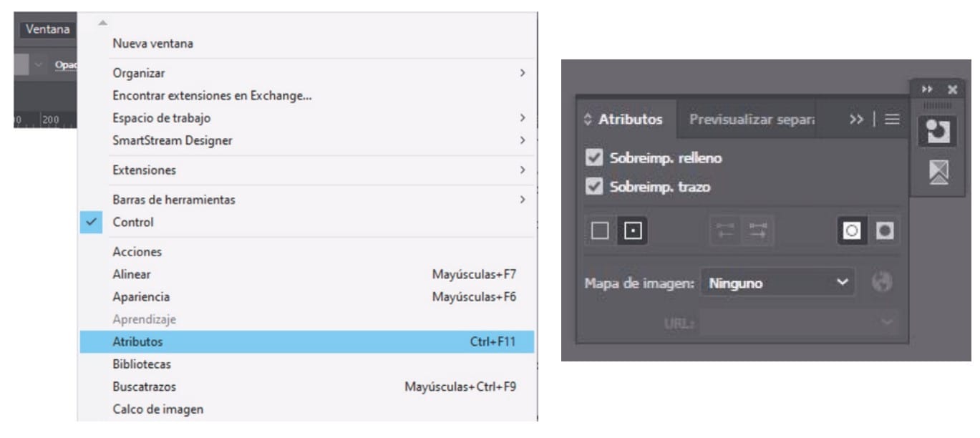Open the Ventana menu in the menu bar
Viewport: 980px width, 438px height.
click(48, 29)
